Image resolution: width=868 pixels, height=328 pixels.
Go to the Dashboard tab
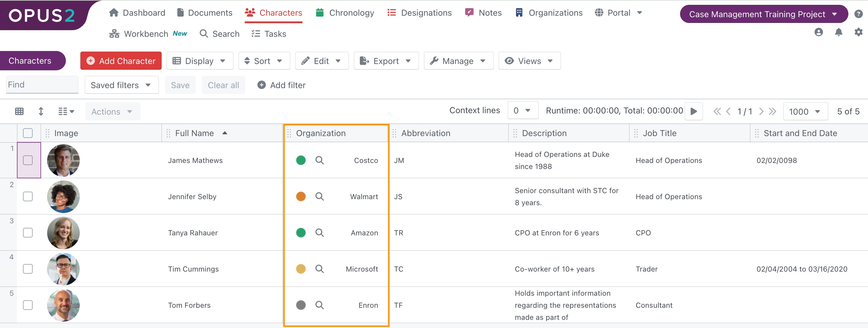137,13
